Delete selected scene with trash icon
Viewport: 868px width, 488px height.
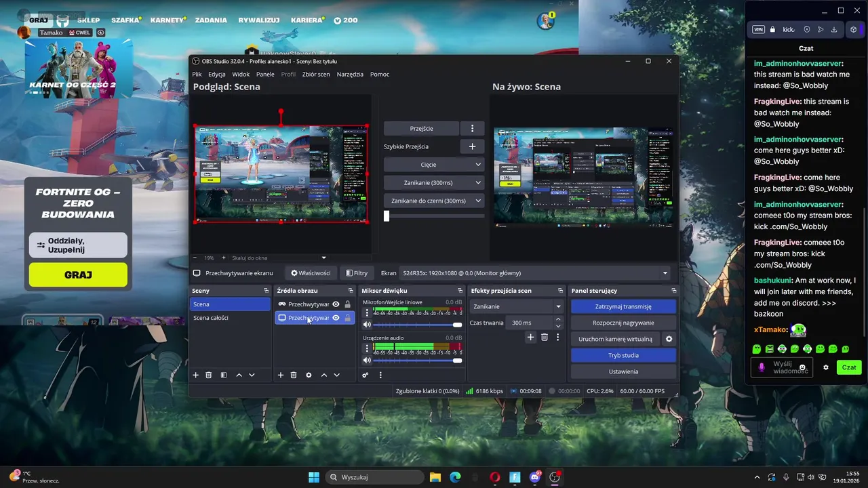pos(209,375)
